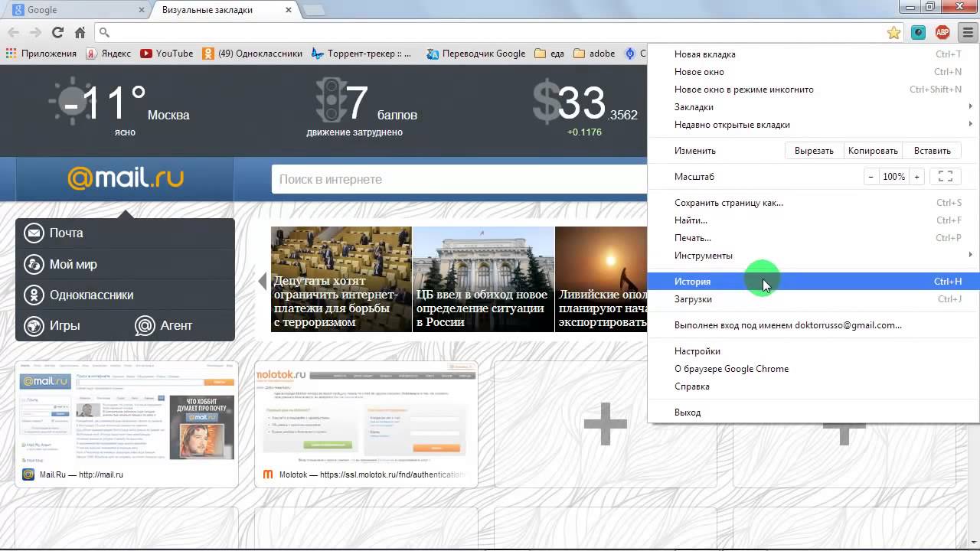Open the Mail.Ru bookmark thumbnail
This screenshot has height=551, width=980.
127,424
